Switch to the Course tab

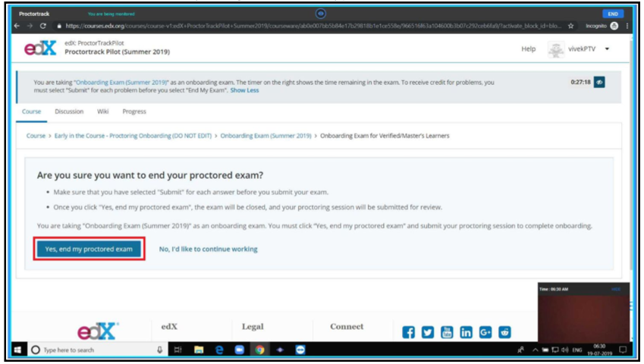pos(31,111)
